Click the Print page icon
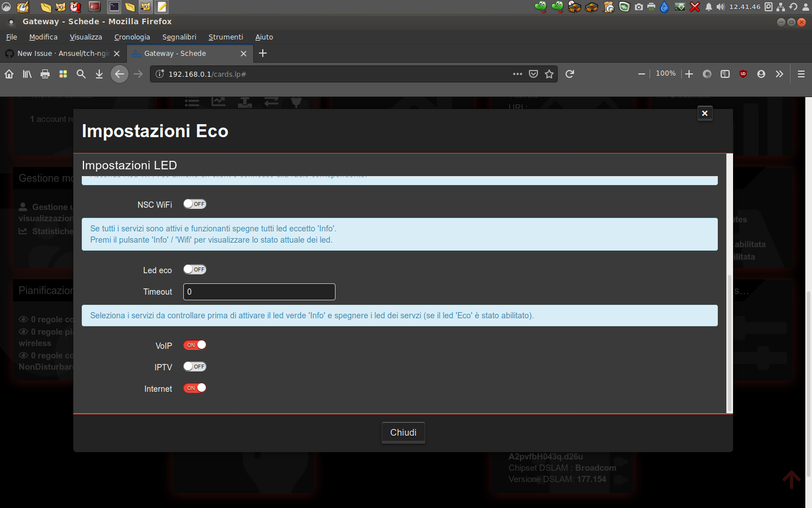The image size is (812, 508). (x=45, y=74)
